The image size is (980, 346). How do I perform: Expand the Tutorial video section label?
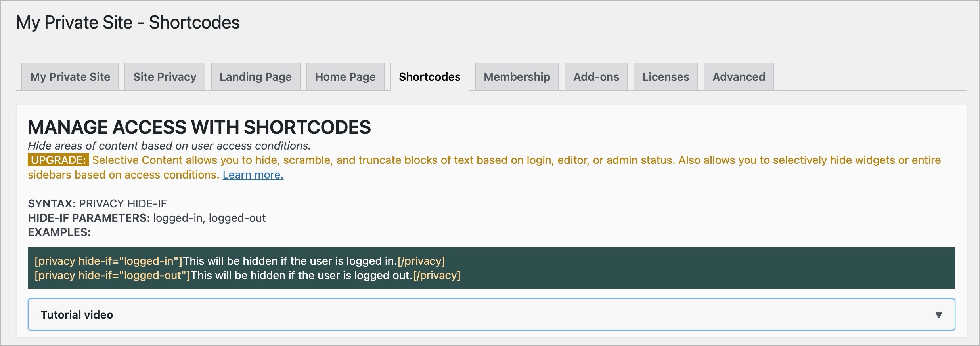coord(77,315)
